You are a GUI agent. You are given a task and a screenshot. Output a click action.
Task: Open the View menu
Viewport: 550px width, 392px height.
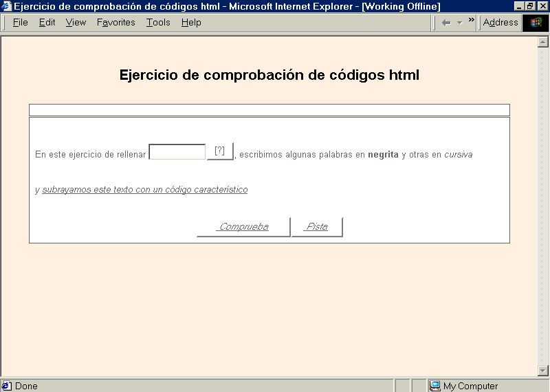click(76, 23)
